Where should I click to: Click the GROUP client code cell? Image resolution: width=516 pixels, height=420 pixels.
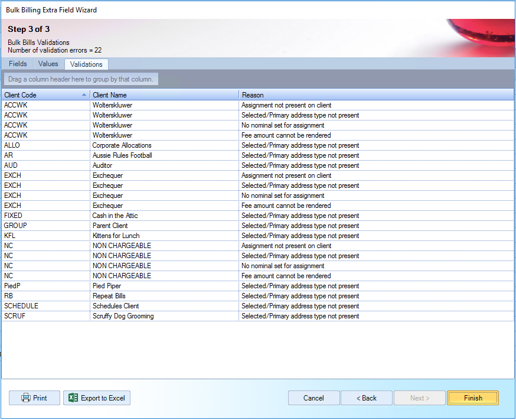(45, 226)
